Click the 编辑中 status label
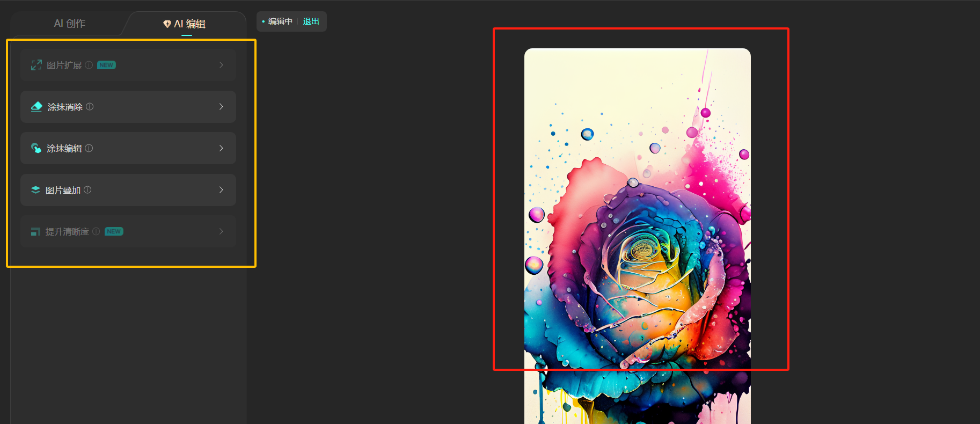The height and width of the screenshot is (424, 980). pyautogui.click(x=280, y=21)
